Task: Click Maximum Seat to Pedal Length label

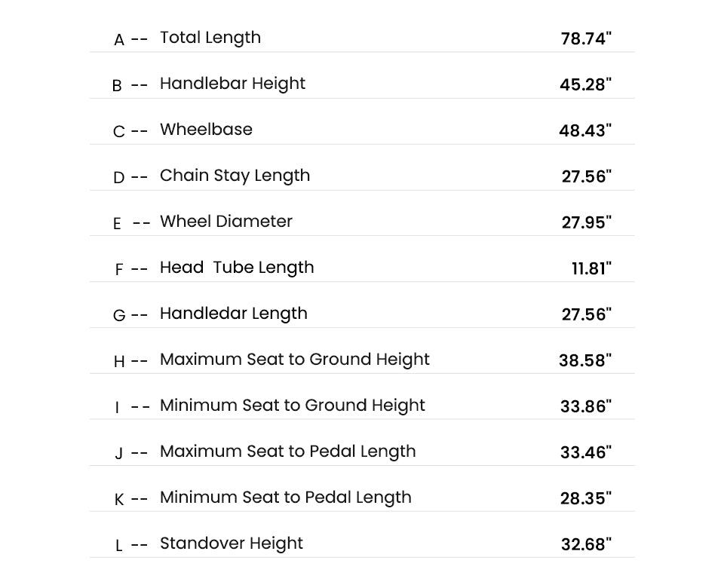Action: click(287, 452)
